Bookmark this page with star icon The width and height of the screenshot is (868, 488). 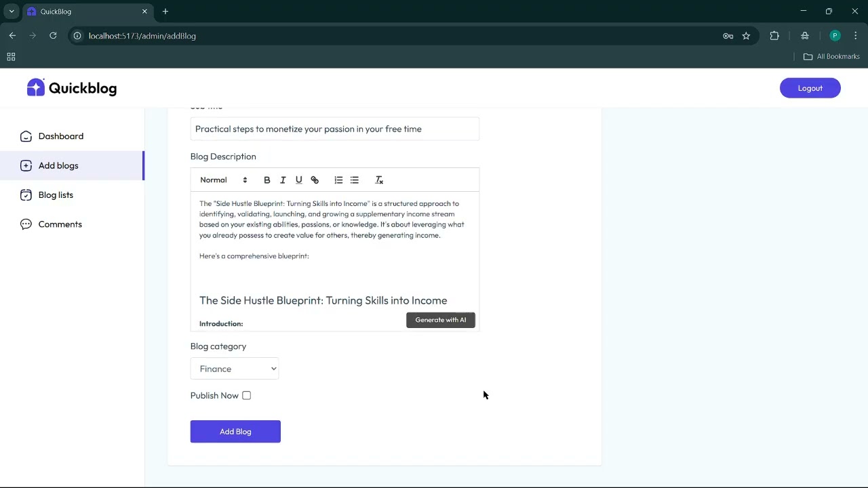pyautogui.click(x=746, y=36)
